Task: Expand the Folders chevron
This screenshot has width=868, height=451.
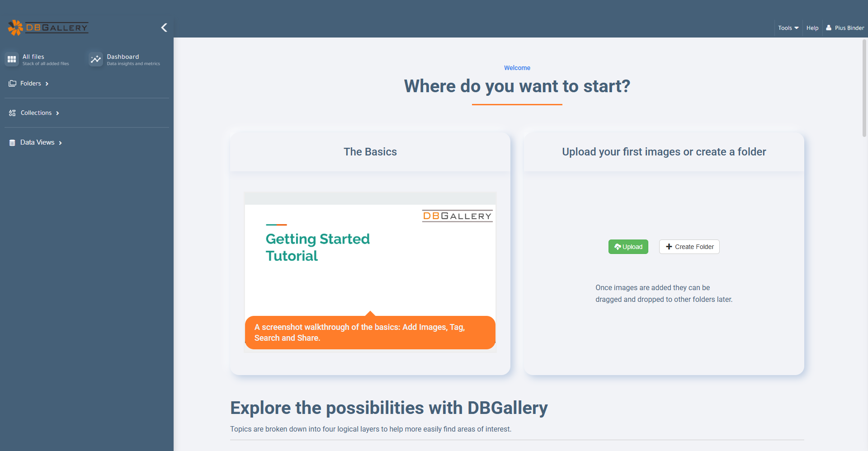Action: 47,84
